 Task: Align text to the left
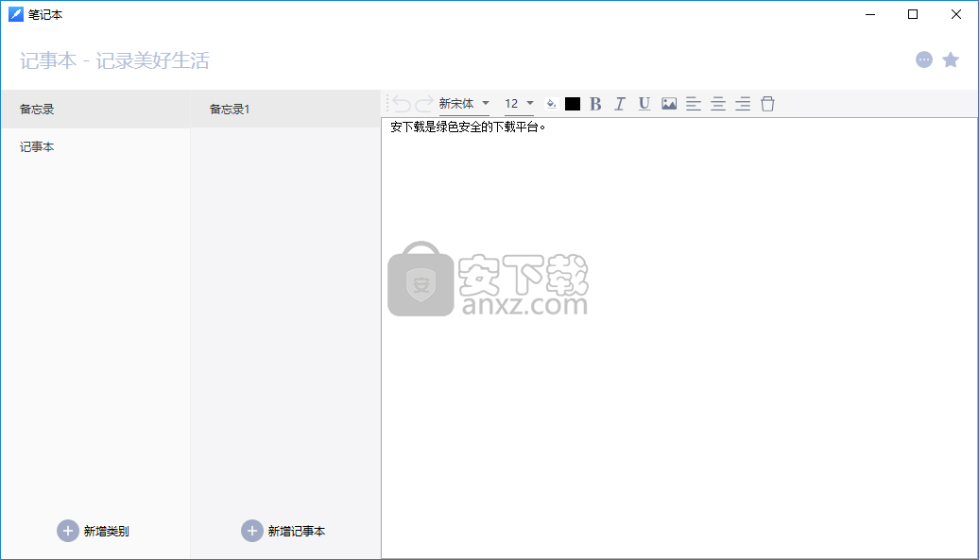pos(694,104)
